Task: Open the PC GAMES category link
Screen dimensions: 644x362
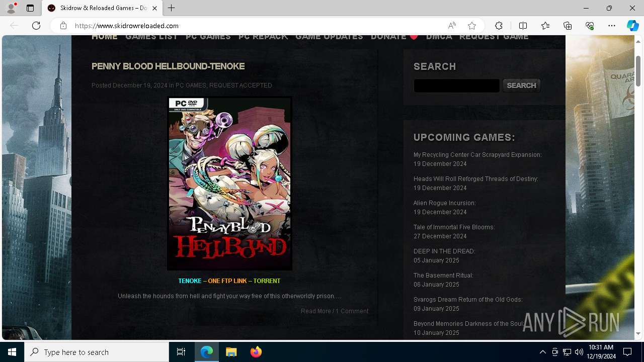Action: click(191, 85)
